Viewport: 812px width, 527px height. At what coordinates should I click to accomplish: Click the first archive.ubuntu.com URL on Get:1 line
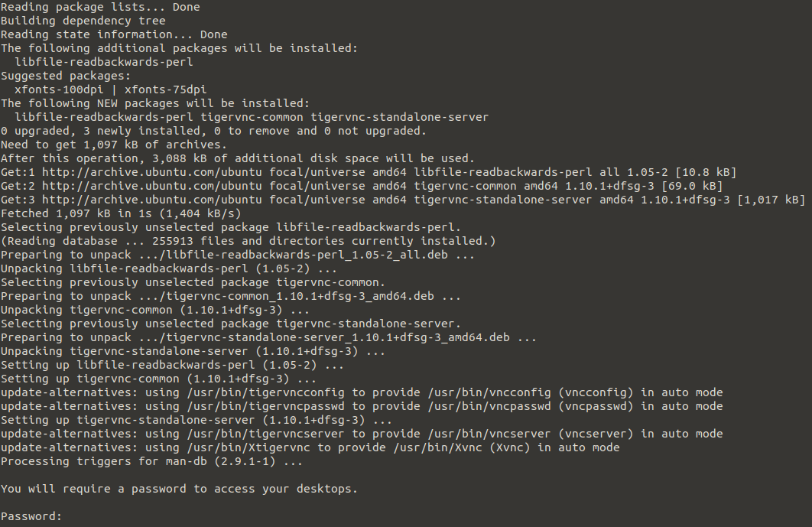[x=151, y=172]
